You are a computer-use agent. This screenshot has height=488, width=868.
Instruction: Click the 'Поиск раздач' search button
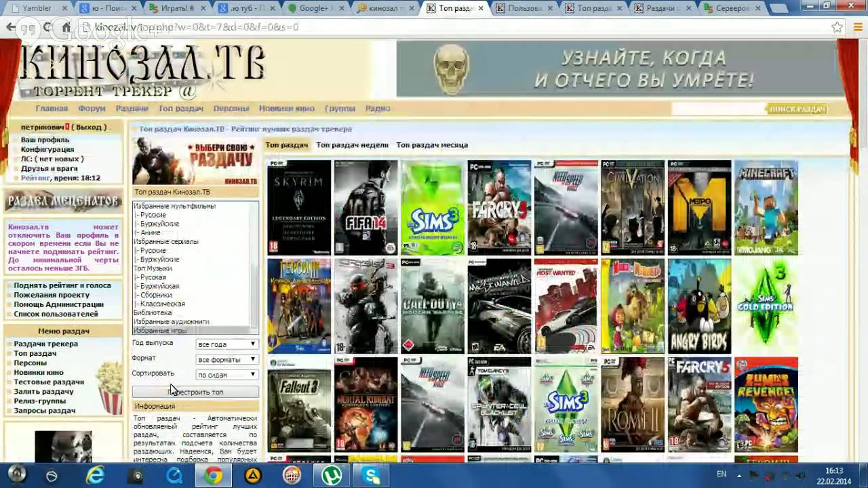(797, 109)
